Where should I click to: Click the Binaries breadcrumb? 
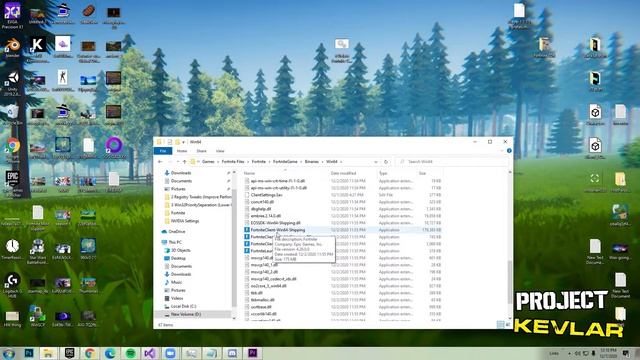point(312,162)
